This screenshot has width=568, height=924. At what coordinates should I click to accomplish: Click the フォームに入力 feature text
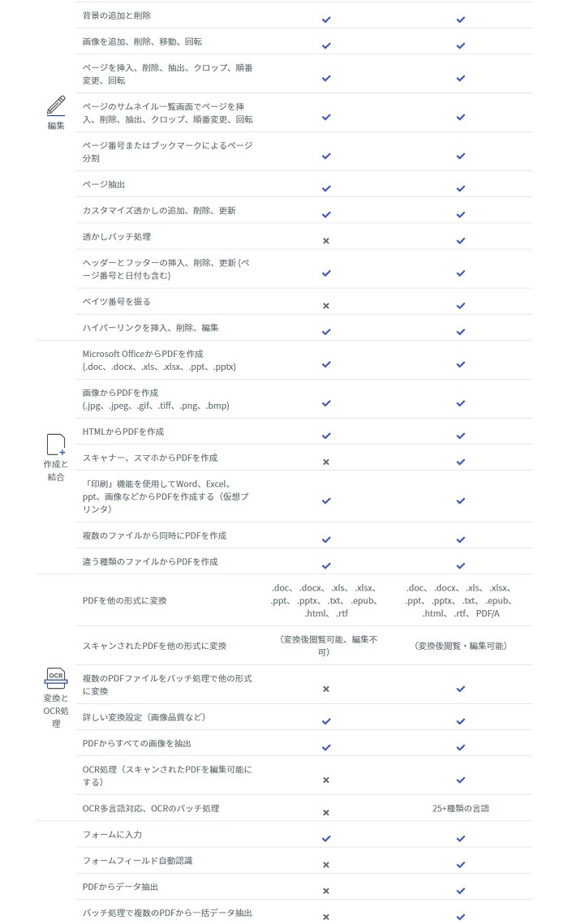tap(112, 835)
